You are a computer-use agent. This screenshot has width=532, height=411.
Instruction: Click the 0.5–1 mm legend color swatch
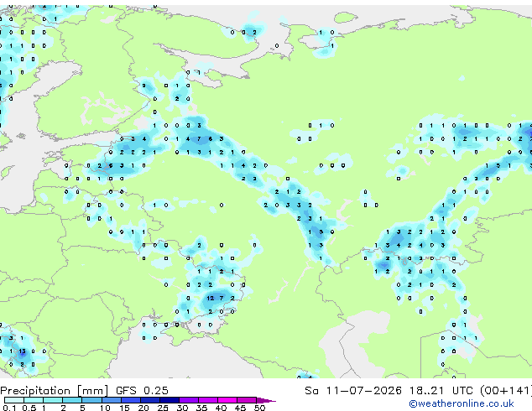[x=34, y=400]
